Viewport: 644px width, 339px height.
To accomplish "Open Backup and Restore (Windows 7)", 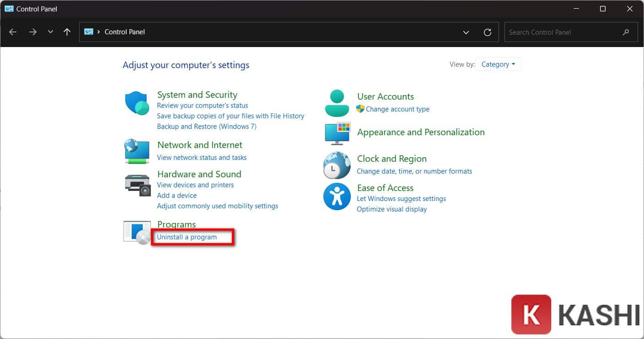I will [x=207, y=126].
